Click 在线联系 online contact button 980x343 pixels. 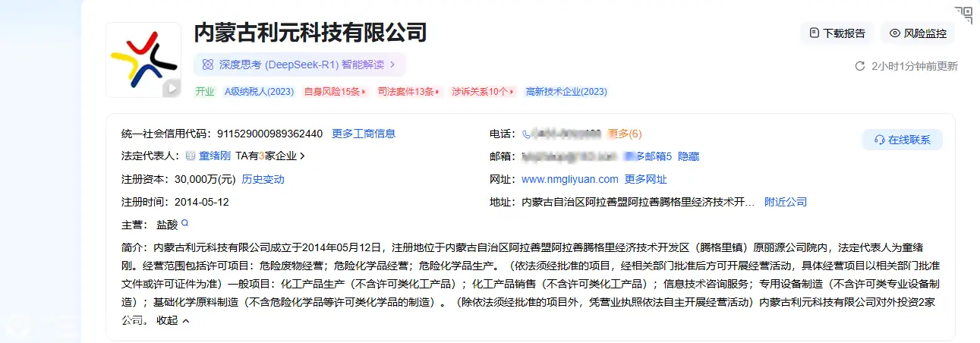[902, 140]
